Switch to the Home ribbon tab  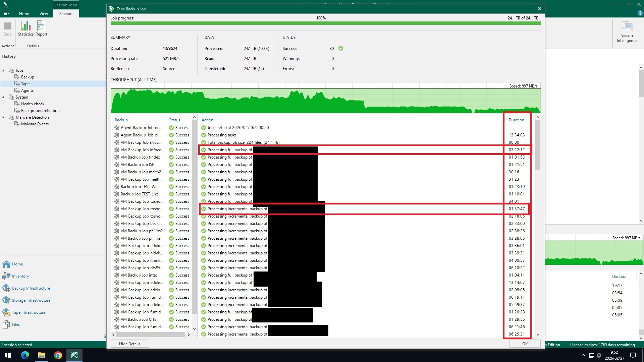[x=24, y=14]
